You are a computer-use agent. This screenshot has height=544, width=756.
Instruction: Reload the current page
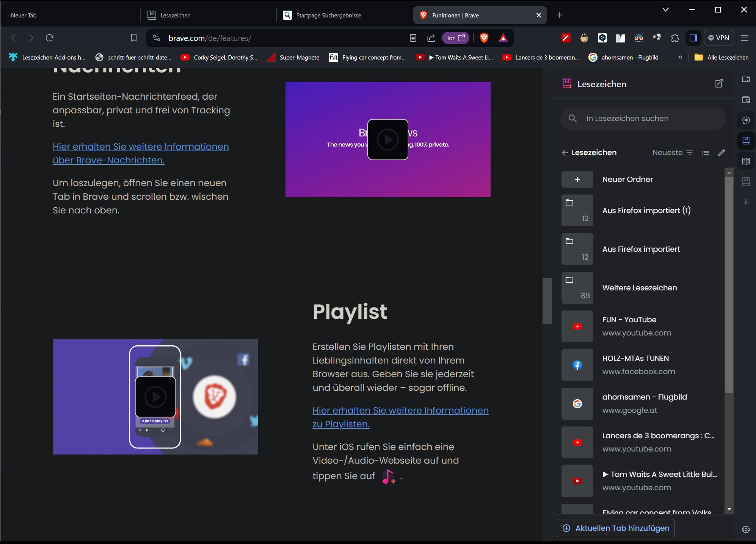click(x=50, y=38)
